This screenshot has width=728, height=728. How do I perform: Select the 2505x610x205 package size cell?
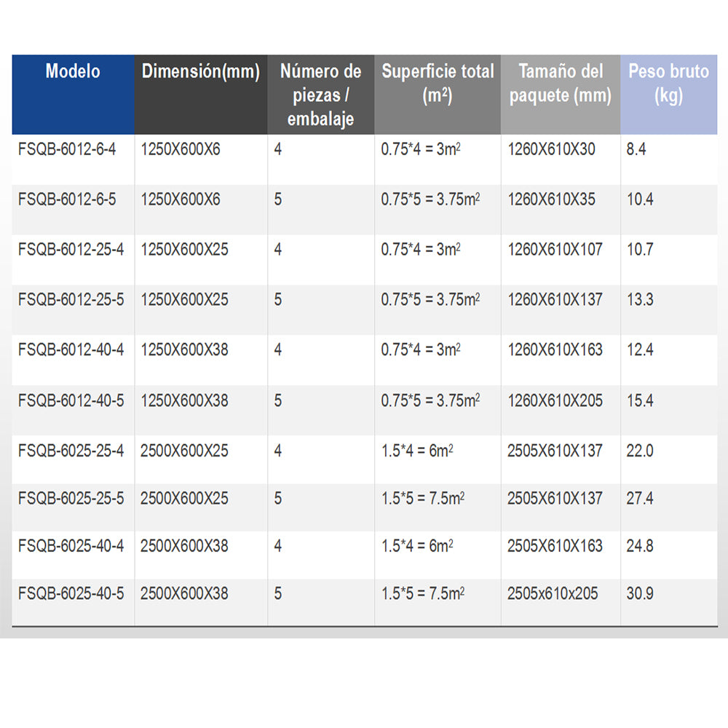553,594
